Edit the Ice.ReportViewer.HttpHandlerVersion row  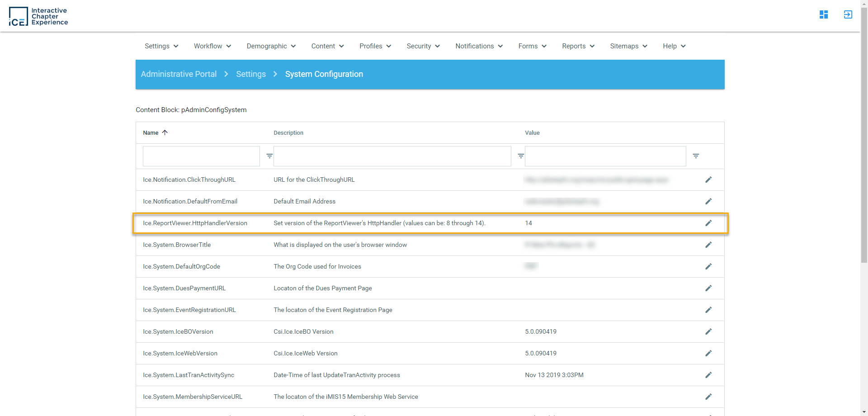708,223
